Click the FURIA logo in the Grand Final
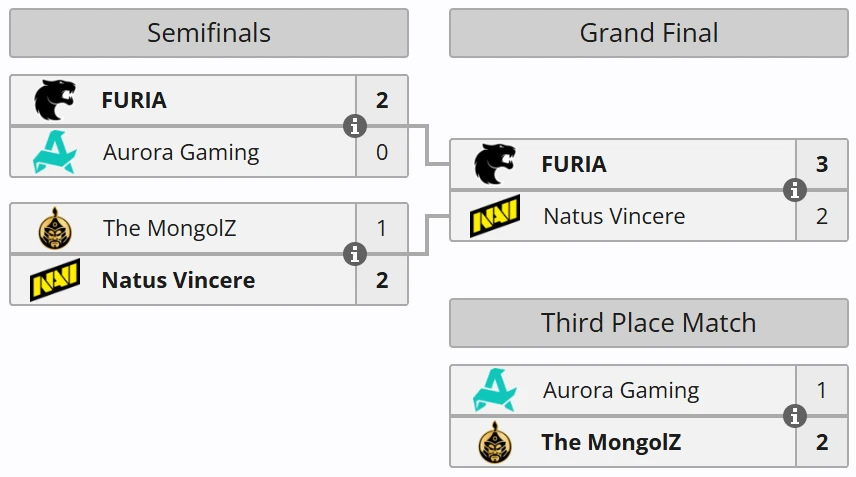856x477 pixels. (495, 164)
